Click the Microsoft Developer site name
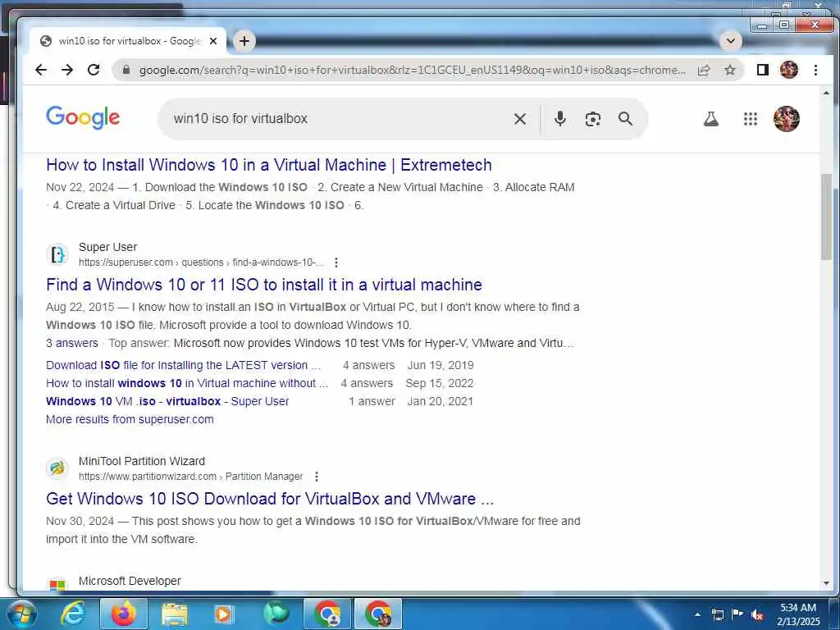 click(x=130, y=582)
